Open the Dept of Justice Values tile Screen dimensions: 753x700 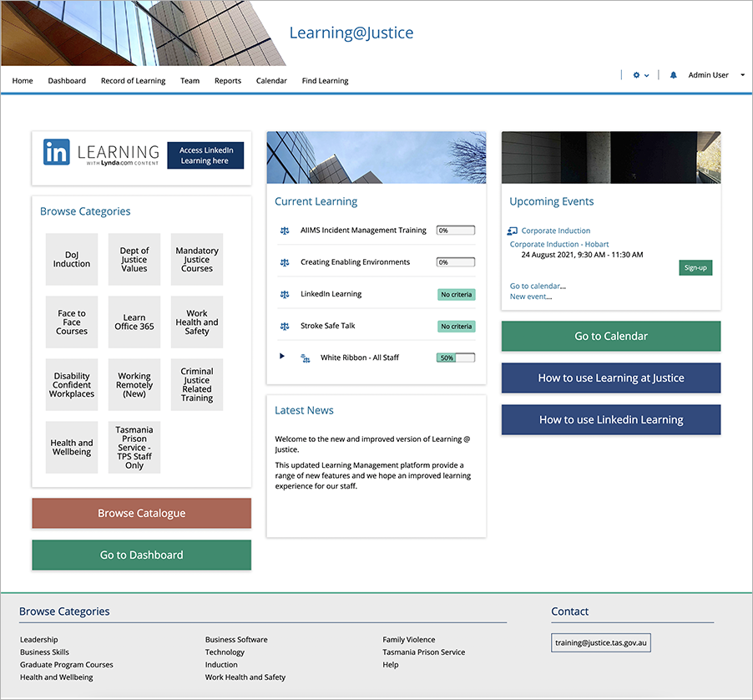click(x=134, y=260)
